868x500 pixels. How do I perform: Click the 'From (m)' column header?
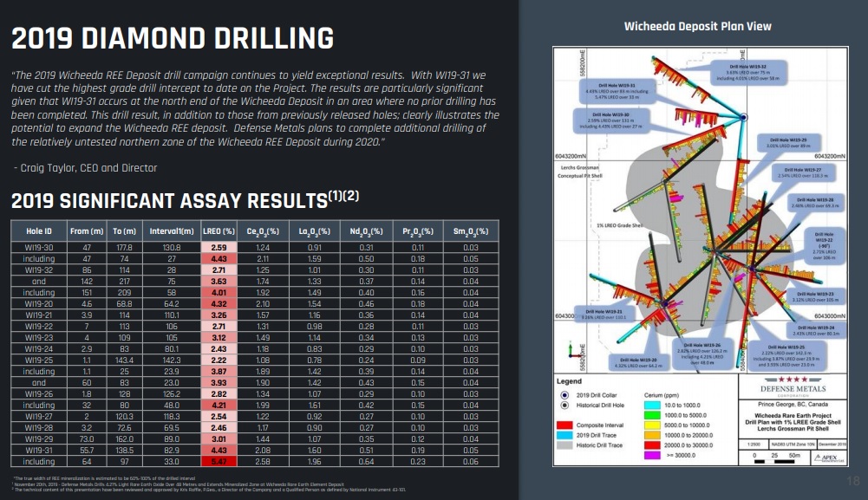pyautogui.click(x=87, y=231)
